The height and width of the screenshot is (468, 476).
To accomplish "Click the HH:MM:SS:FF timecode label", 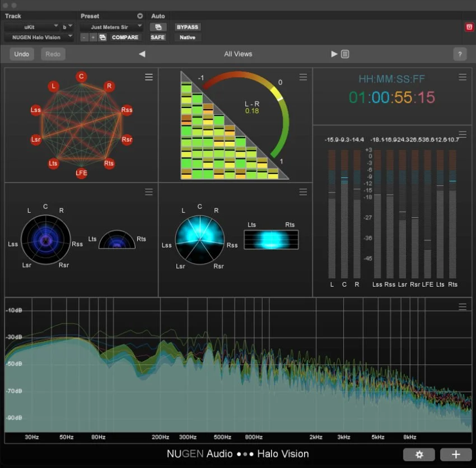I will coord(391,79).
